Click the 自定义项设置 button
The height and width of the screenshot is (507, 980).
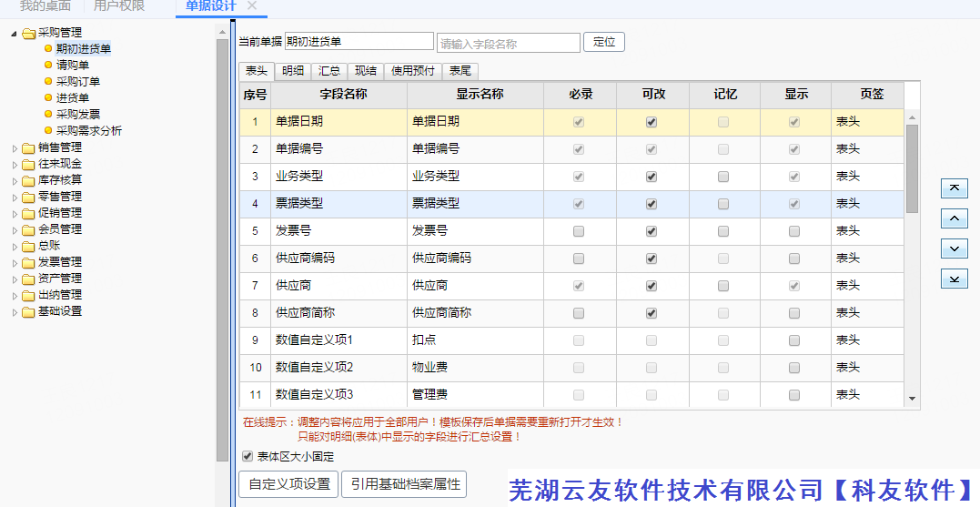point(288,484)
